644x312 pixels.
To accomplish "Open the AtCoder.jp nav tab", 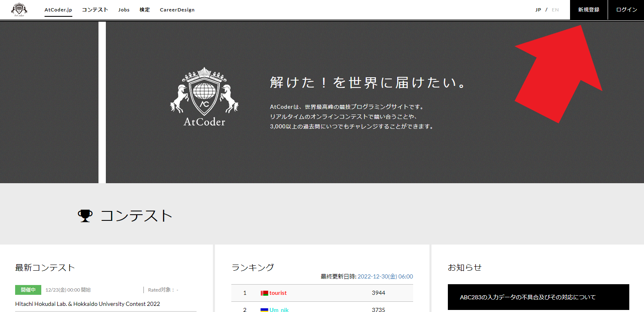I will pos(58,10).
